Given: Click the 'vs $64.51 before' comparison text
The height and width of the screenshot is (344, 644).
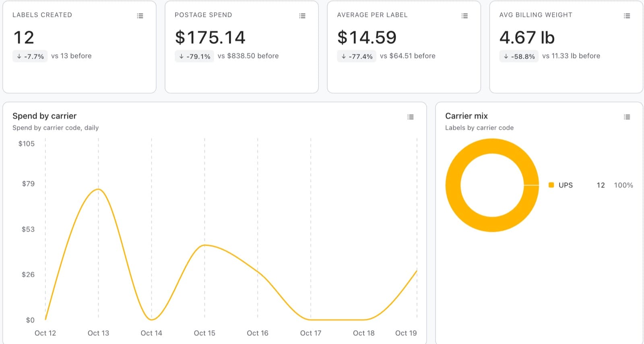Looking at the screenshot, I should click(x=407, y=56).
